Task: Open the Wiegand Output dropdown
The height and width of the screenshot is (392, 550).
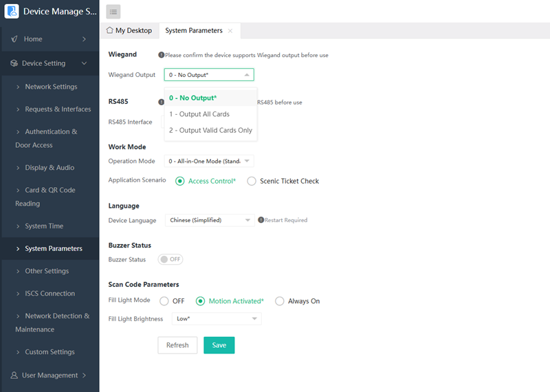Action: pyautogui.click(x=209, y=75)
